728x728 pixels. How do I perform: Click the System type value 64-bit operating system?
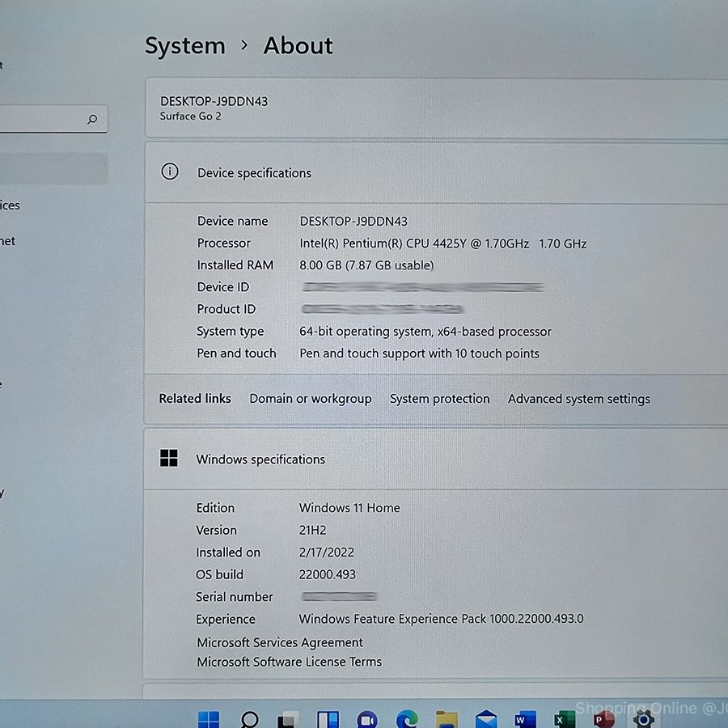pos(425,332)
